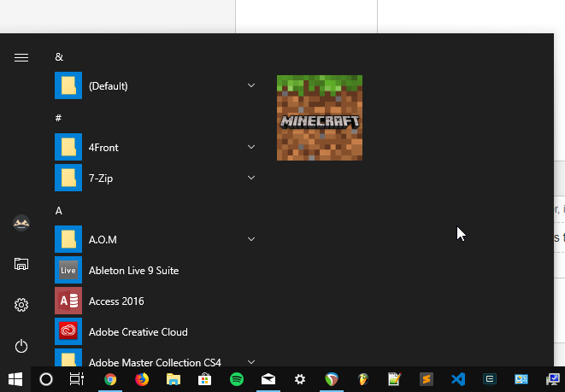
Task: Click the user account avatar in Start sidebar
Action: click(21, 223)
